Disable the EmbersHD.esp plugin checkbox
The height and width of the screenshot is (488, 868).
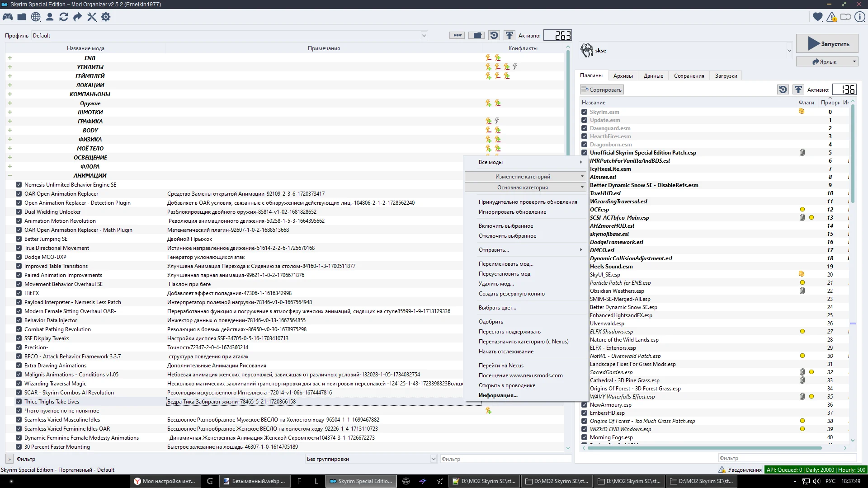pyautogui.click(x=584, y=413)
